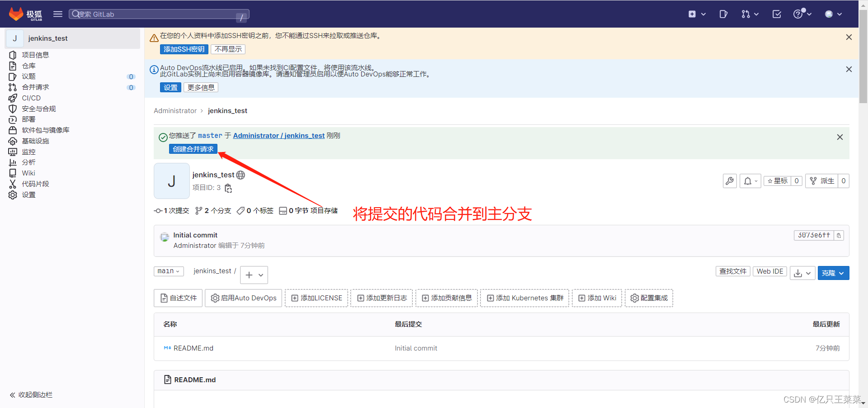868x408 pixels.
Task: Open 项目信息 in the sidebar
Action: pos(35,55)
